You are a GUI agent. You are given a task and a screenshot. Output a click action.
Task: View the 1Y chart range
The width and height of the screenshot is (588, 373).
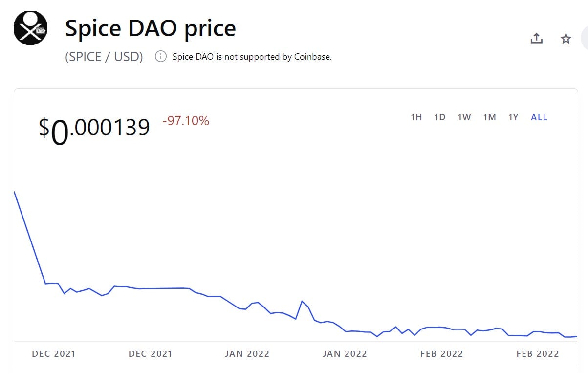coord(513,117)
